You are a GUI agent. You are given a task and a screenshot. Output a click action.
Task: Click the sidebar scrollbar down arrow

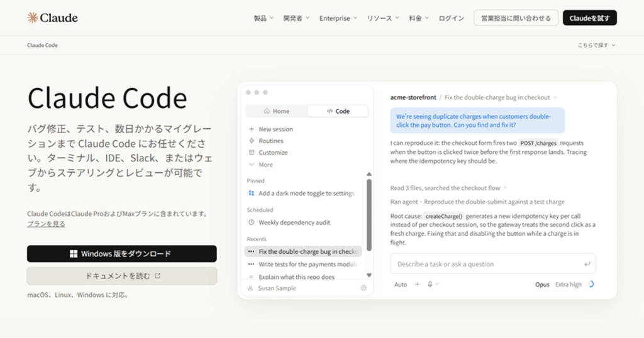point(369,275)
